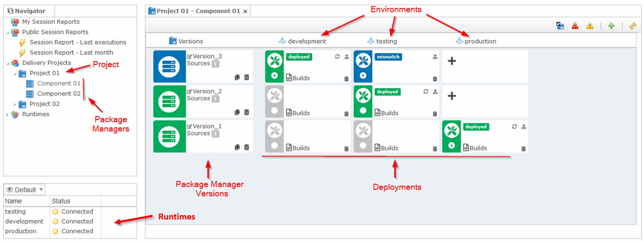644x242 pixels.
Task: Click the upload icon on Version_3 development deployment
Action: coord(346,57)
